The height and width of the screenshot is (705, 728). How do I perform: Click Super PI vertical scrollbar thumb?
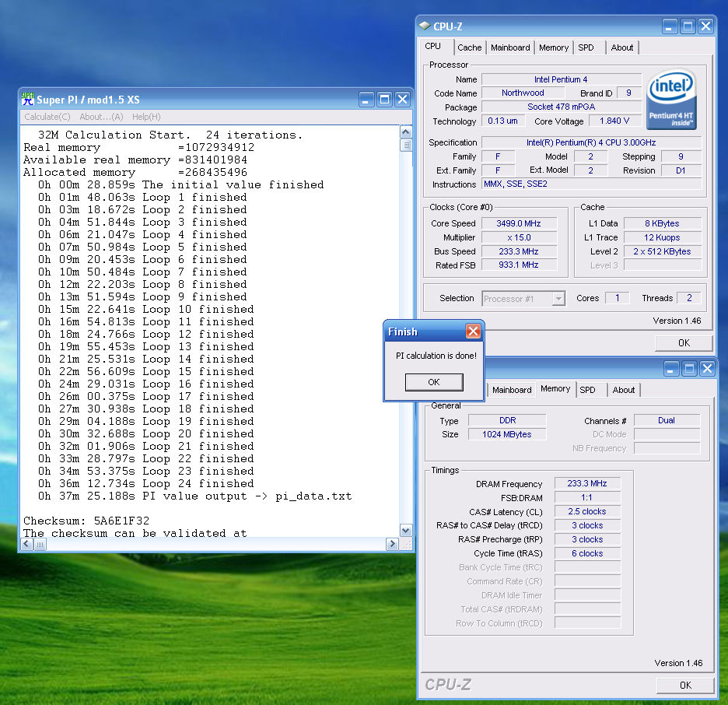coord(406,146)
